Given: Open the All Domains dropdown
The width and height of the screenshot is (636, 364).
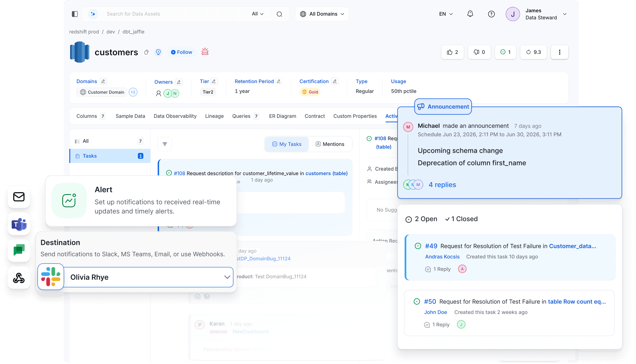Looking at the screenshot, I should [x=322, y=14].
